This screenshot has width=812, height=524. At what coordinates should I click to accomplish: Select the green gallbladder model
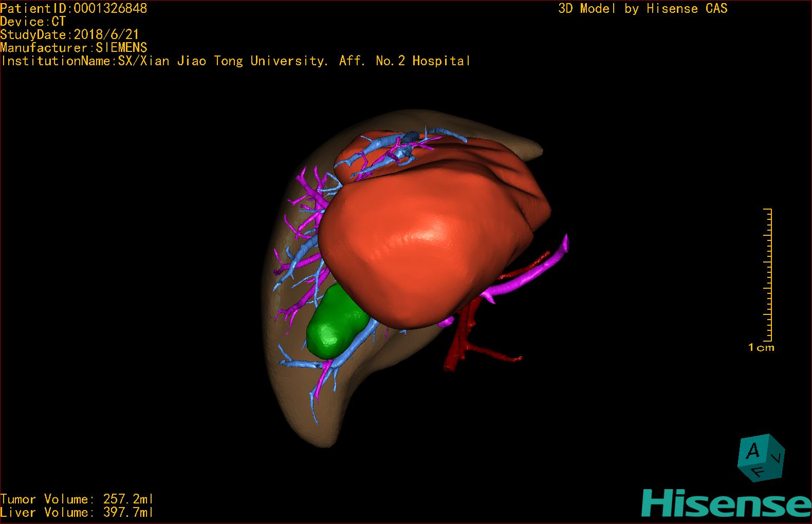pyautogui.click(x=337, y=323)
